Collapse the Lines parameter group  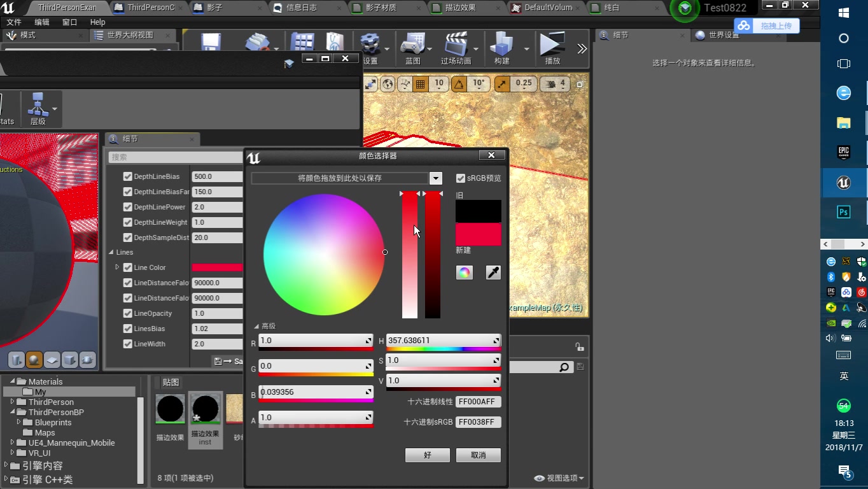click(111, 252)
